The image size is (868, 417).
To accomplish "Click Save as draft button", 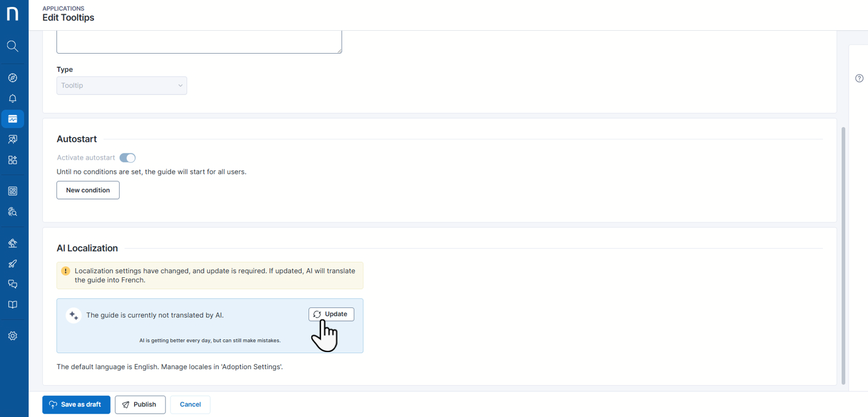I will [76, 404].
